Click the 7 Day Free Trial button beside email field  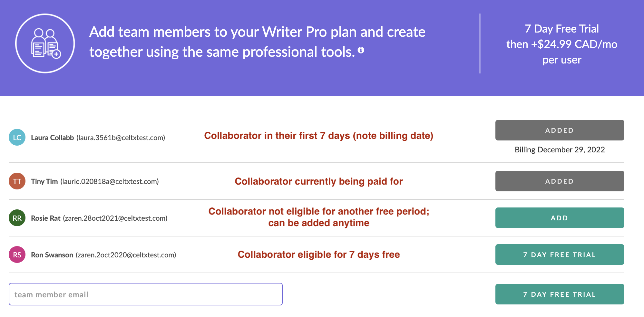560,294
